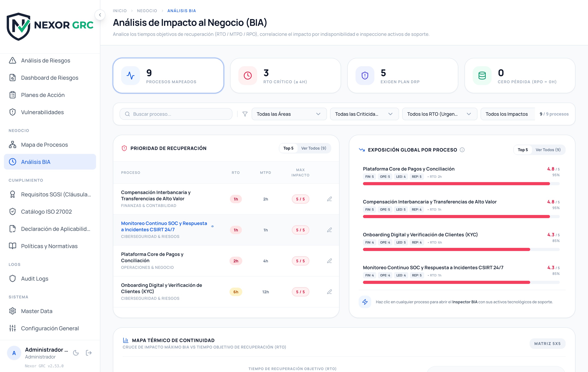Click the logout icon next to Administrador

click(89, 353)
